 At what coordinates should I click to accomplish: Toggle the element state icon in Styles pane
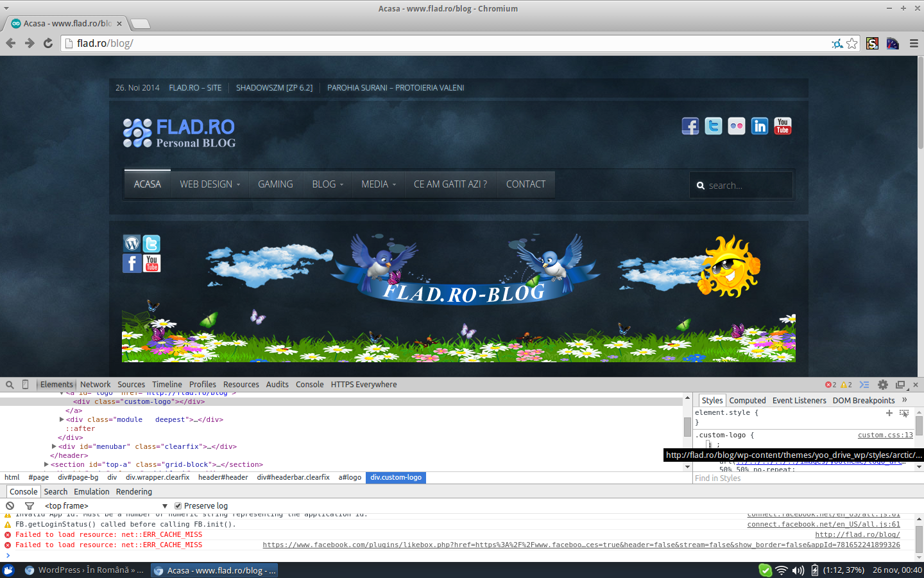coord(904,413)
